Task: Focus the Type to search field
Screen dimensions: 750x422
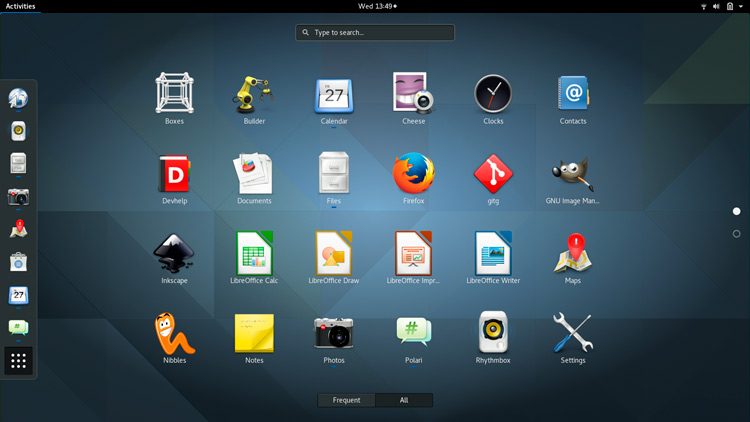Action: coord(375,33)
